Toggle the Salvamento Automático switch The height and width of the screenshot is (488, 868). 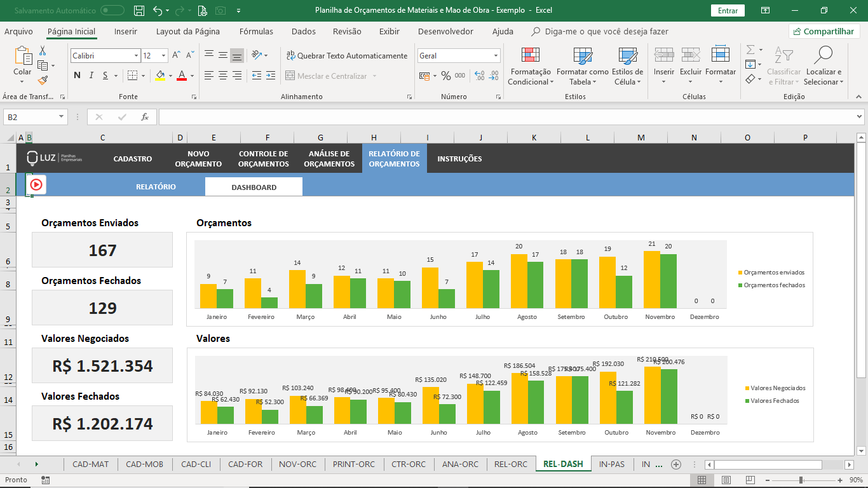coord(112,10)
